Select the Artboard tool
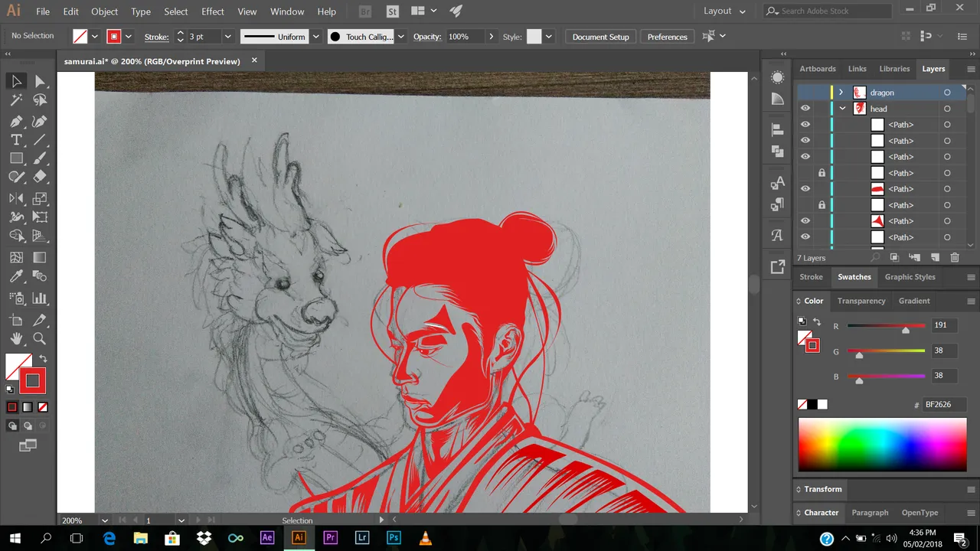Screen dimensions: 980x551 pos(16,320)
